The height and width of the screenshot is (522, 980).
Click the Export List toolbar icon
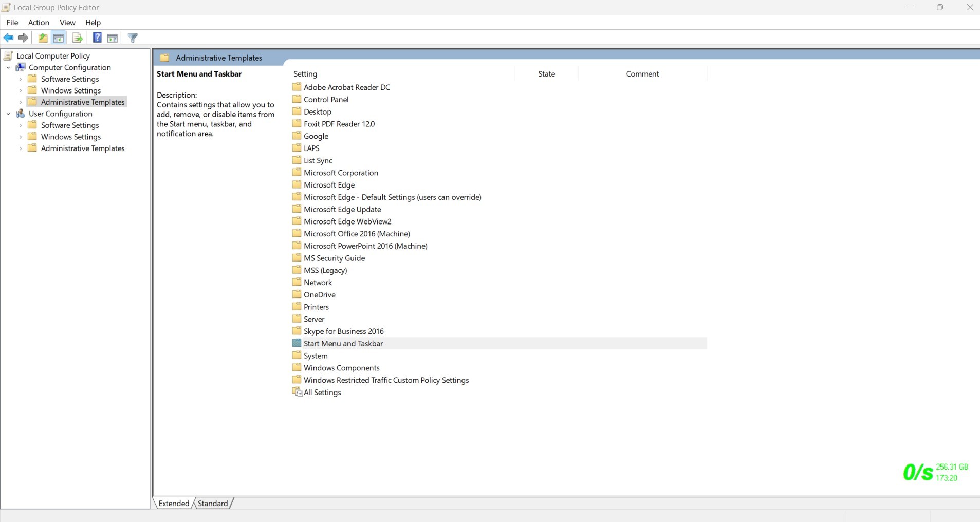pos(77,38)
